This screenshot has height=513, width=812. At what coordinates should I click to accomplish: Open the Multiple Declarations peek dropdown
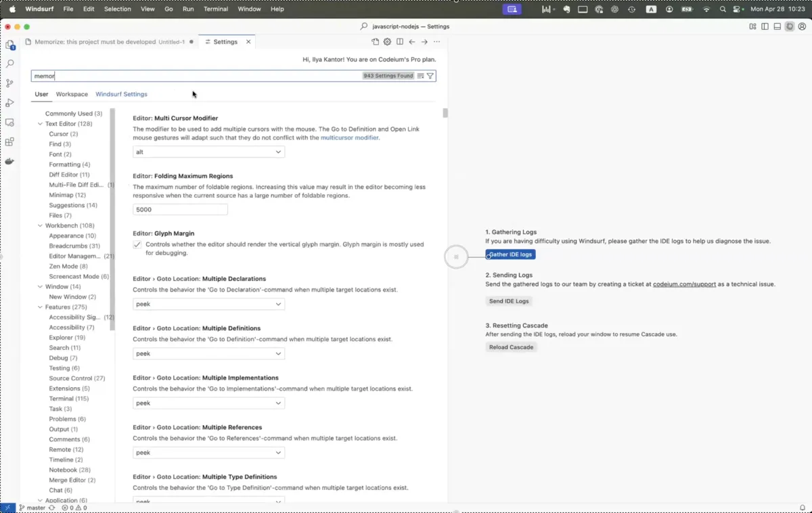click(x=208, y=305)
